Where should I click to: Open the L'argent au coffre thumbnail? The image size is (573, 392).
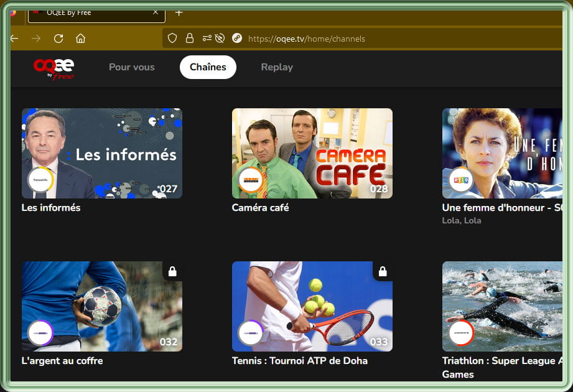pos(102,306)
